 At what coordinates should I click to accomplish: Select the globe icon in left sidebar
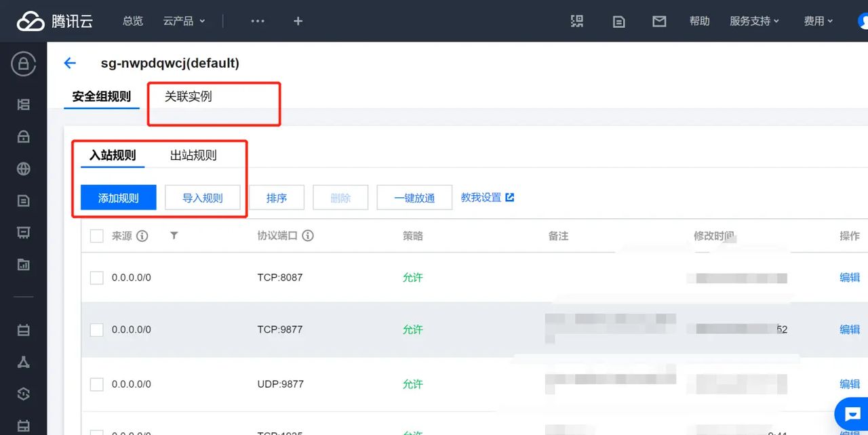22,169
